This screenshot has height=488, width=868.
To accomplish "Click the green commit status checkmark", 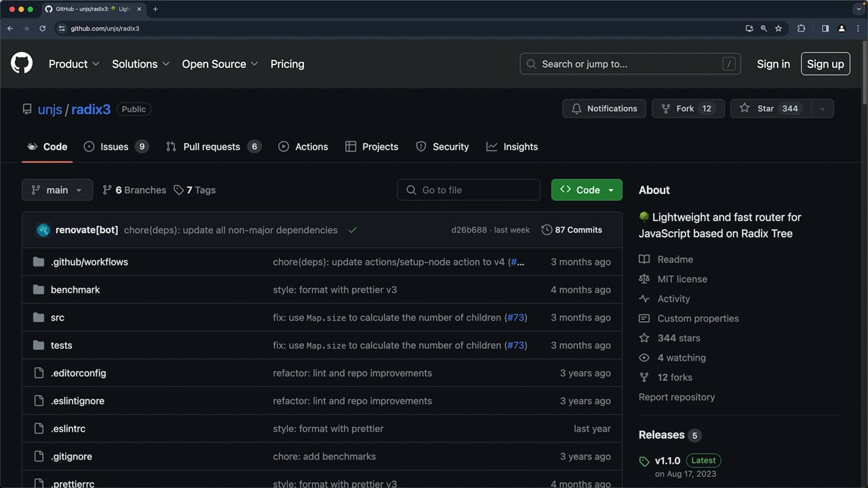I will click(x=353, y=230).
